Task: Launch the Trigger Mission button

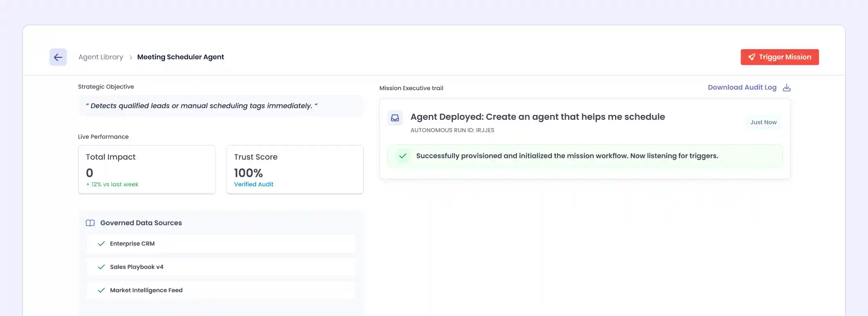Action: 780,57
